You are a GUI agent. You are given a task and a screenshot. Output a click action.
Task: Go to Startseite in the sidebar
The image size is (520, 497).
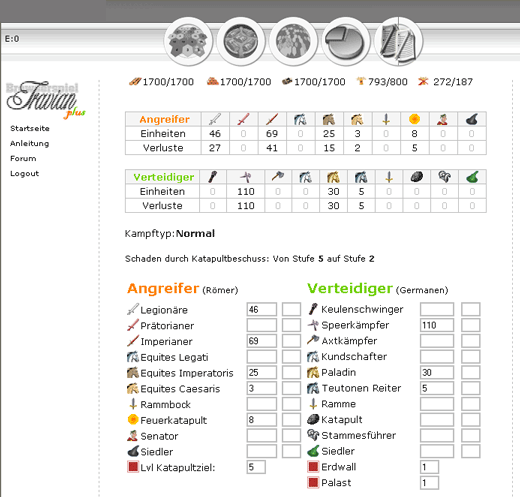(30, 128)
